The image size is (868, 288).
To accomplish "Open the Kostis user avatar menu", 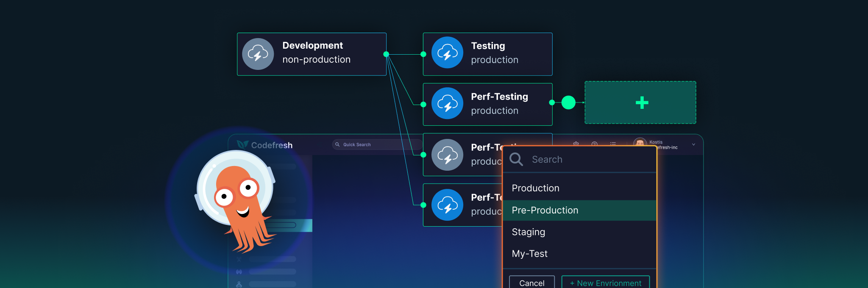I will [640, 142].
